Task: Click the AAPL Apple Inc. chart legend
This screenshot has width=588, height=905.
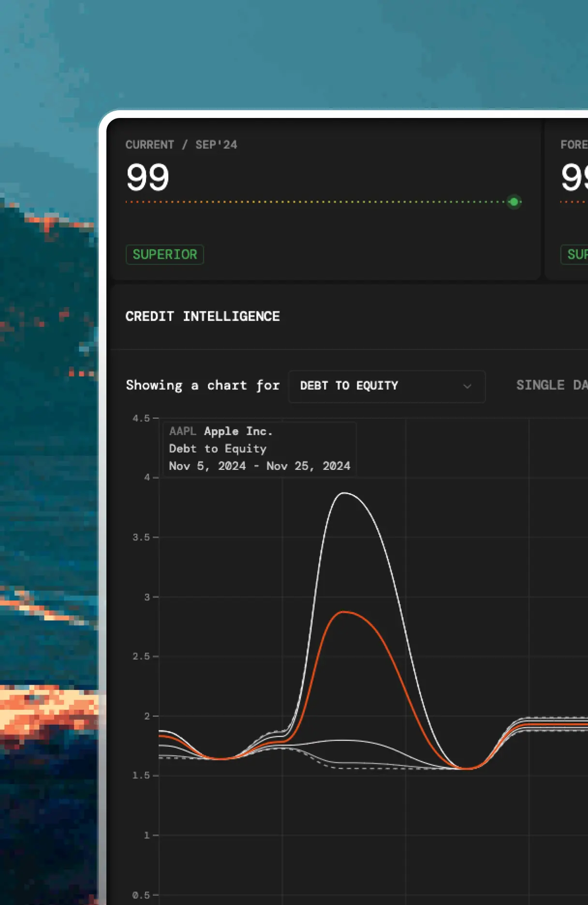Action: pyautogui.click(x=221, y=431)
